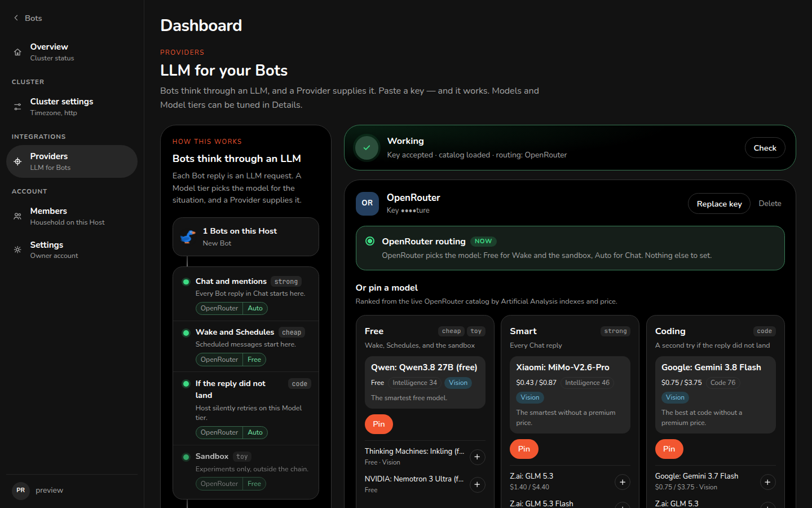Viewport: 812px width, 508px height.
Task: Add NVIDIA: Nemotron 3 Ultra with plus
Action: point(477,485)
